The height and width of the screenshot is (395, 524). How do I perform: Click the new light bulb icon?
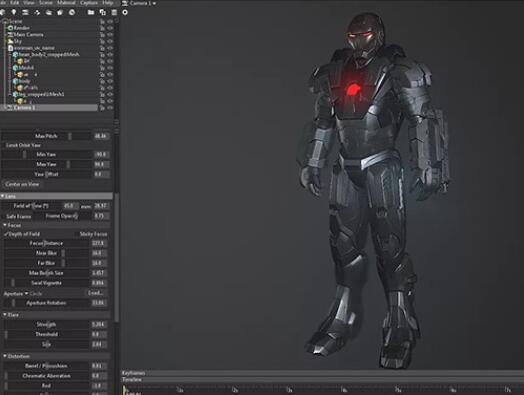point(14,12)
